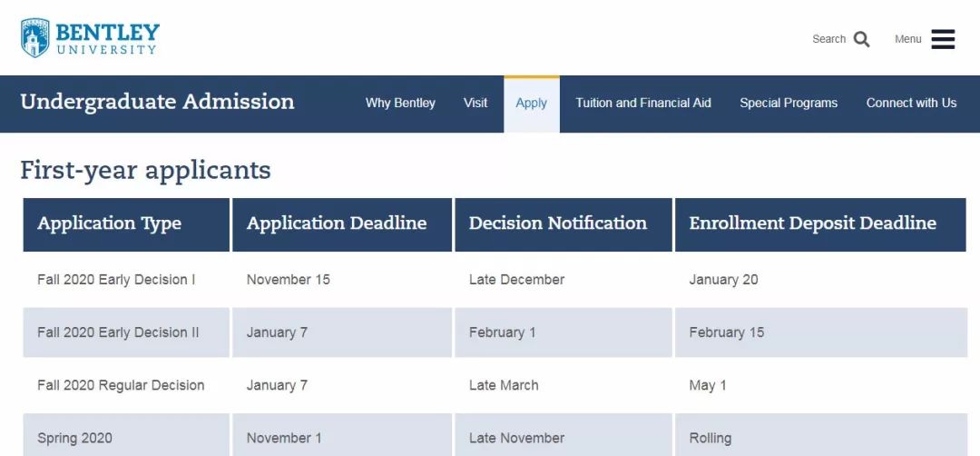Select the Fall 2020 Regular Decision cell

(126, 385)
